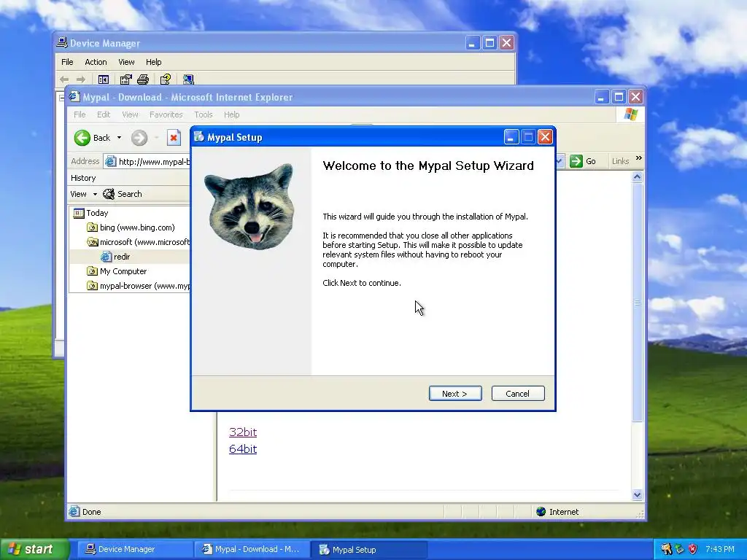Viewport: 747px width, 560px height.
Task: Open the Back button history dropdown arrow
Action: (x=119, y=138)
